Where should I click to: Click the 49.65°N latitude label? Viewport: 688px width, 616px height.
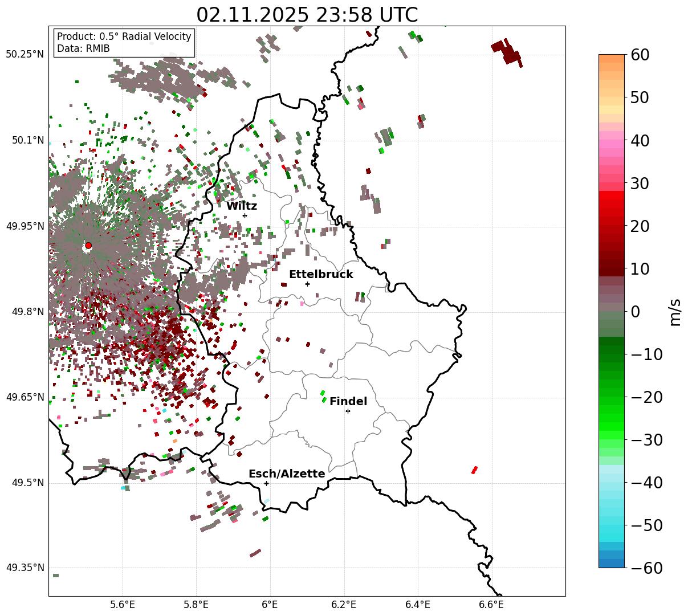[25, 397]
